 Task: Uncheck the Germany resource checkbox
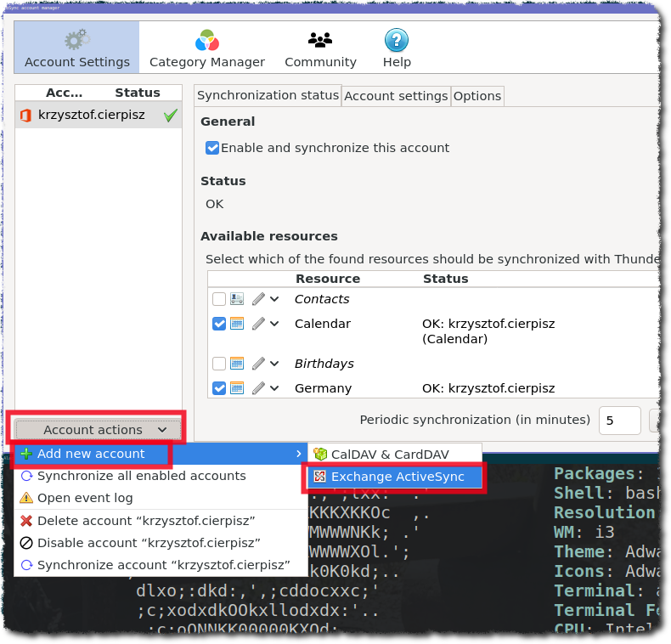point(219,388)
